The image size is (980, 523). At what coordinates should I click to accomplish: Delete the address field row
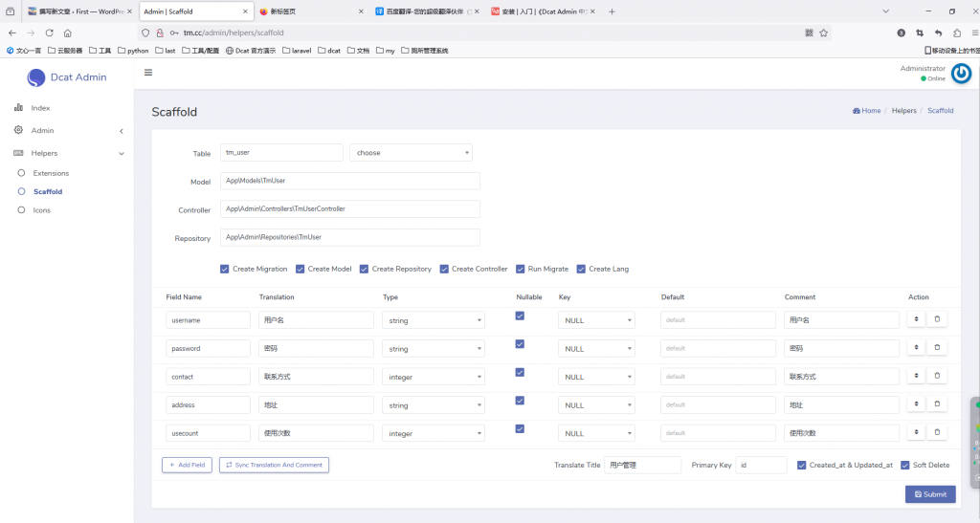(x=937, y=403)
